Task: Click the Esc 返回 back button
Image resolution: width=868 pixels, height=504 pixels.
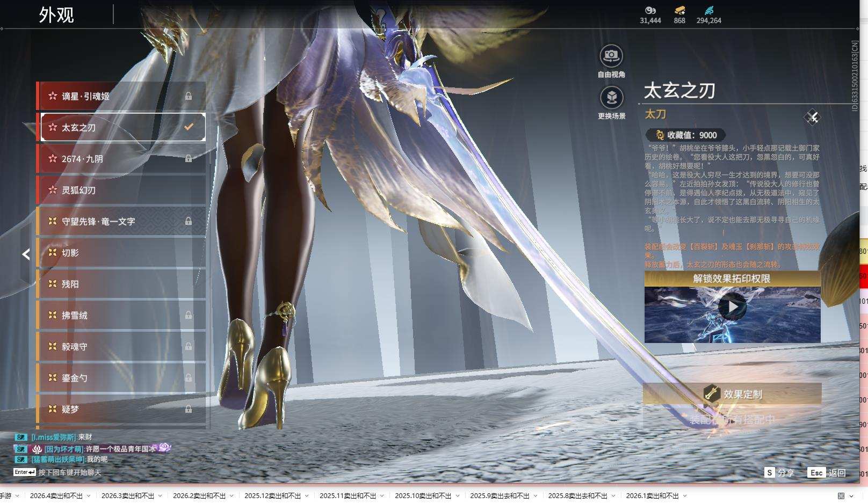Action: (x=827, y=472)
